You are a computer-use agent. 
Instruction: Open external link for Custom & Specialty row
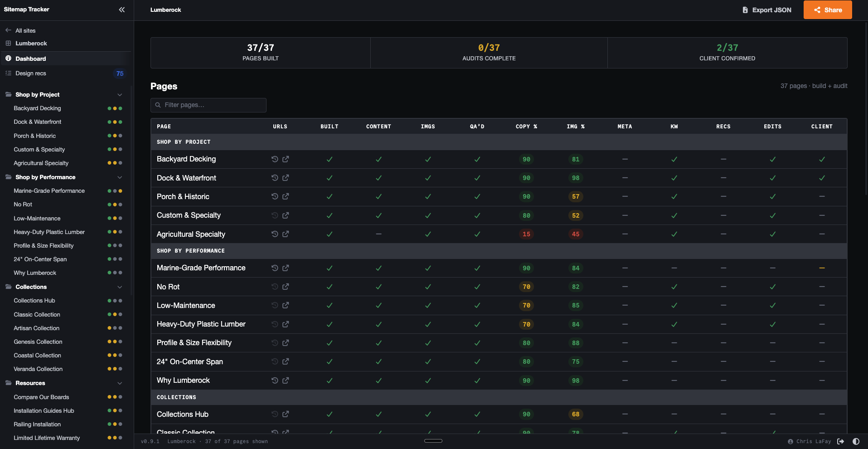pyautogui.click(x=286, y=215)
